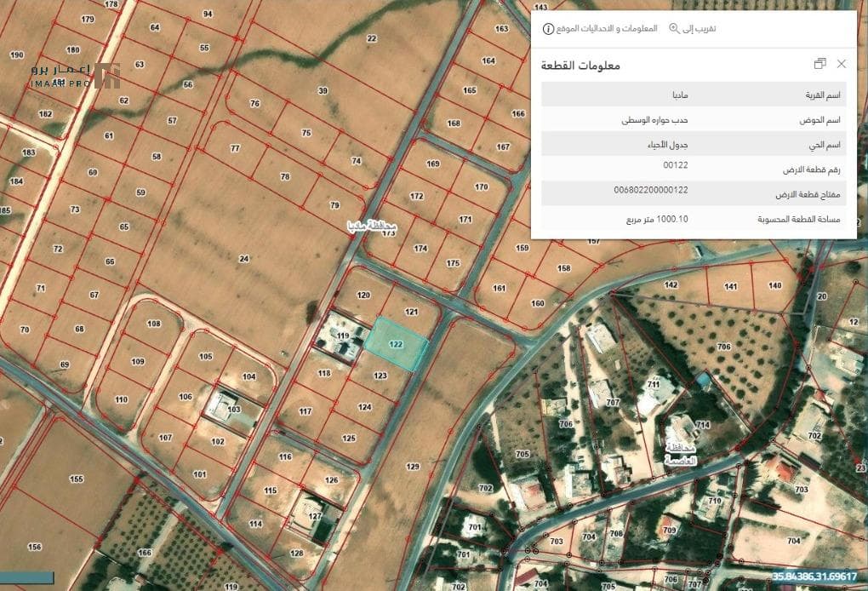Click parcel 710 on the map
Screen dimensions: 868x591
pyautogui.click(x=715, y=501)
